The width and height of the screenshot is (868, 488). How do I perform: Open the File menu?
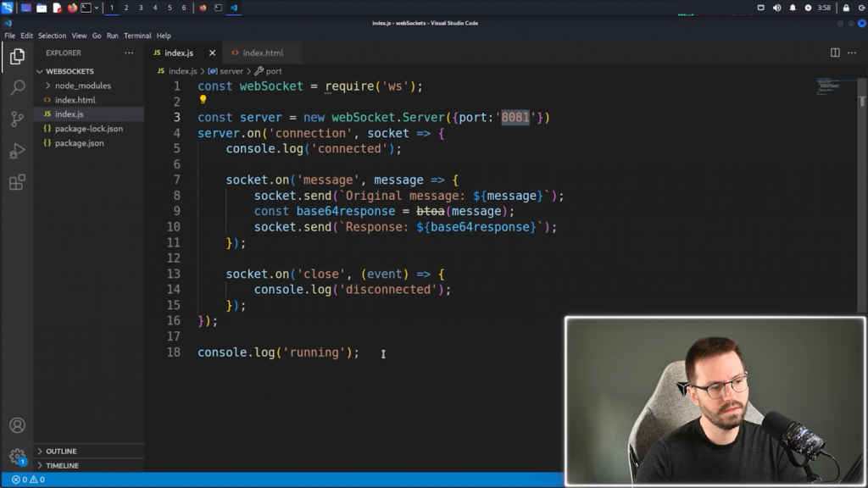10,36
